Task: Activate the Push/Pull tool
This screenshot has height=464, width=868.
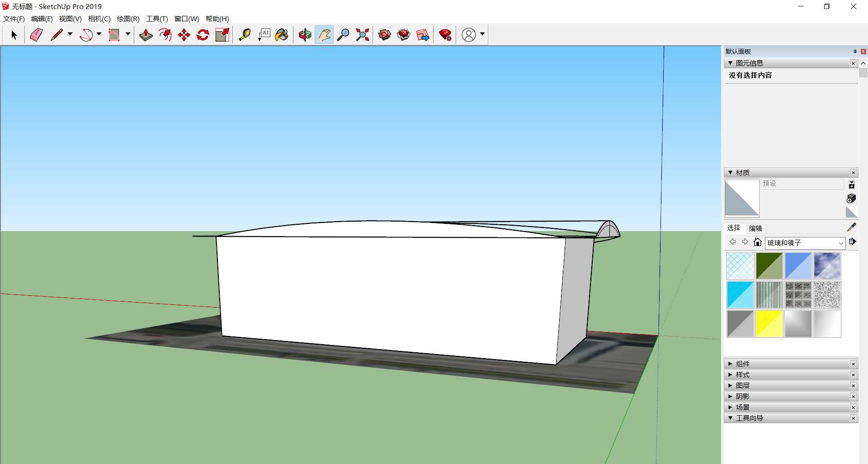Action: 146,35
